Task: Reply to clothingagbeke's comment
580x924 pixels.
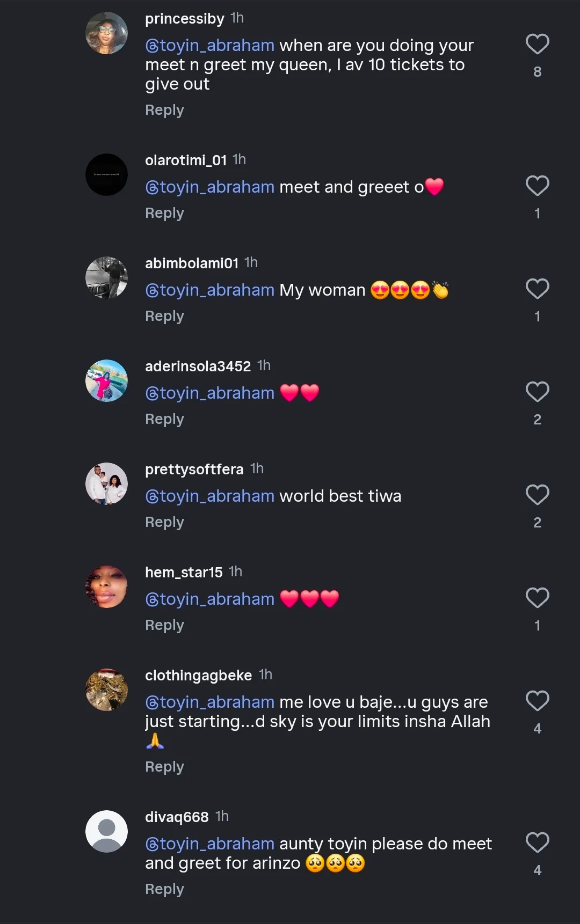Action: pyautogui.click(x=164, y=767)
